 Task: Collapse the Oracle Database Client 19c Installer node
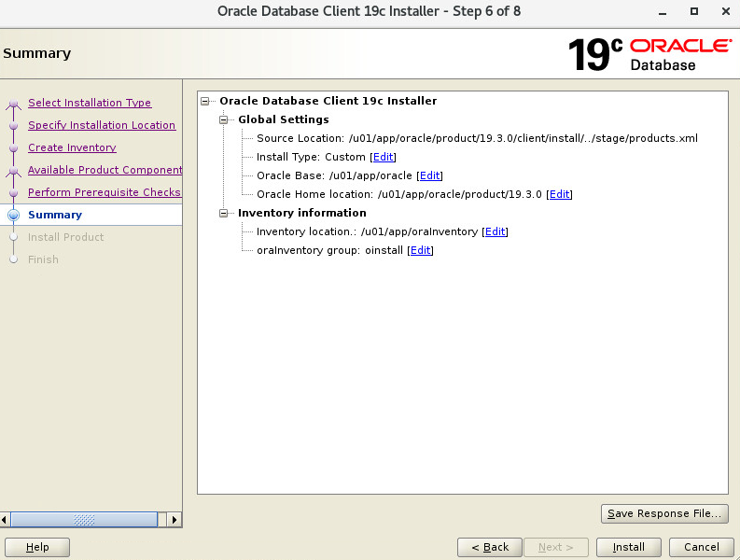[x=204, y=101]
